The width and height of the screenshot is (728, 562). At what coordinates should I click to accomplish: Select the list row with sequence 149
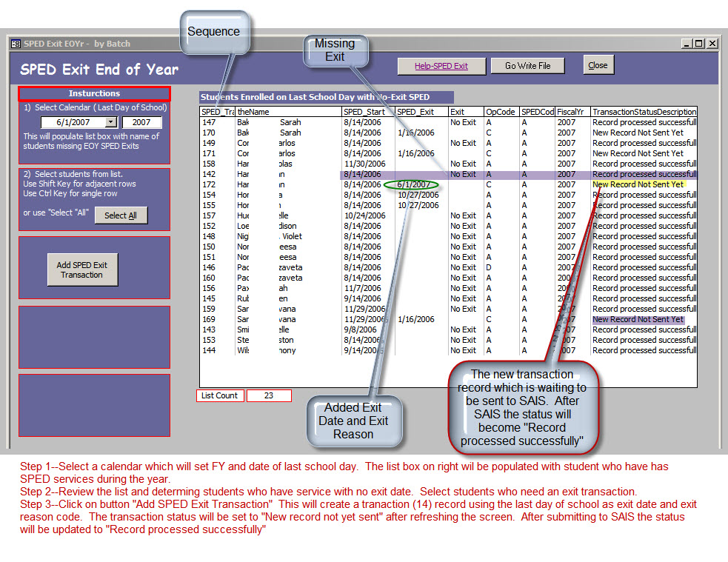449,143
